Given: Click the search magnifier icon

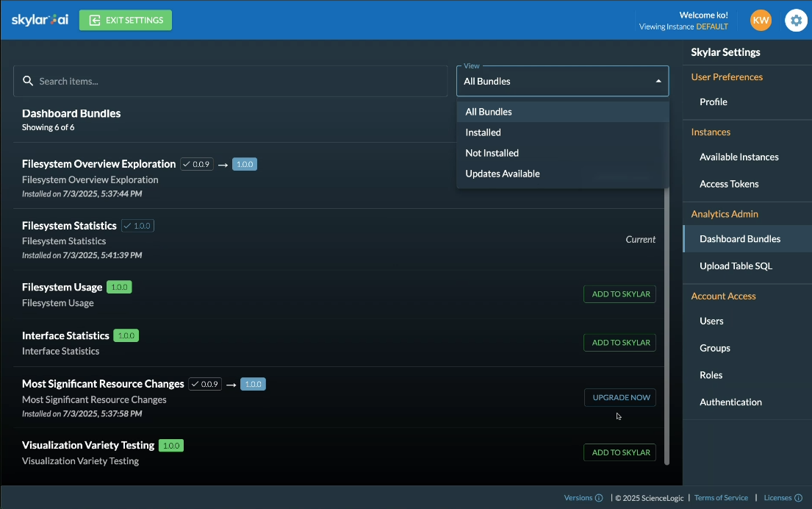Looking at the screenshot, I should [x=28, y=81].
